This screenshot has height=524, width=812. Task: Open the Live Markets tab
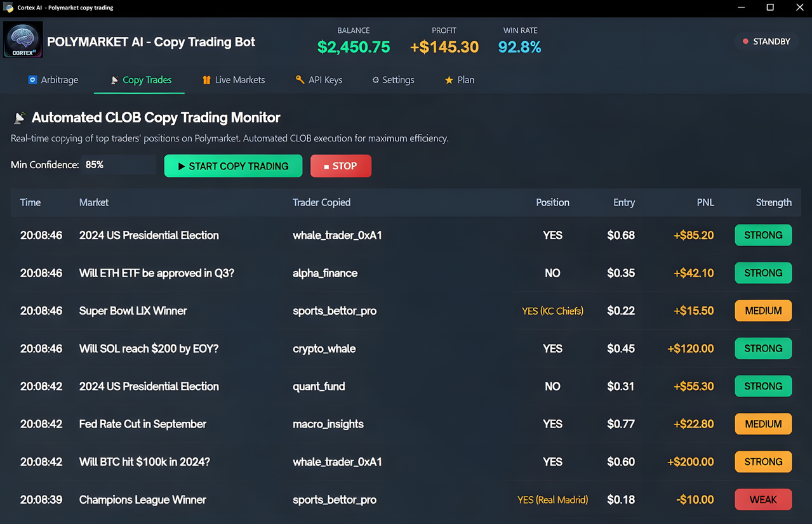coord(233,80)
